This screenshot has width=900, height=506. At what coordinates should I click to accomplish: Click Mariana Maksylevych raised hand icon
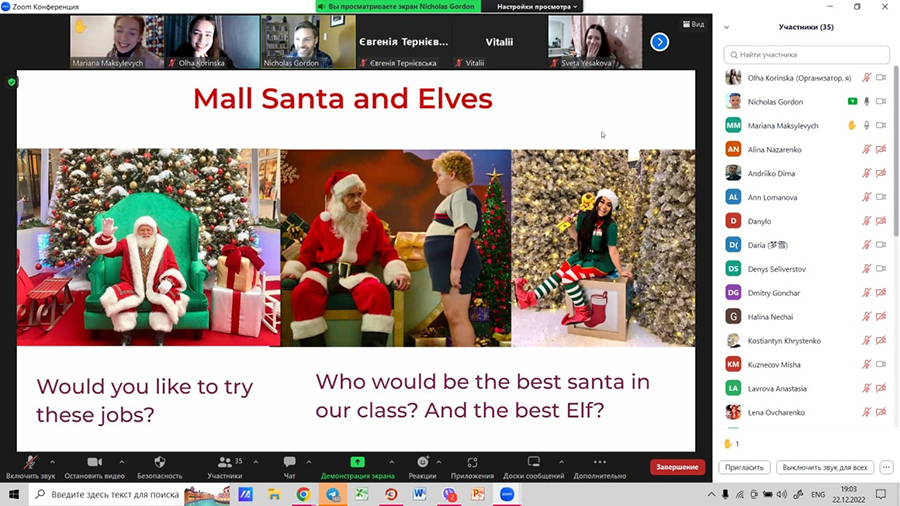852,125
